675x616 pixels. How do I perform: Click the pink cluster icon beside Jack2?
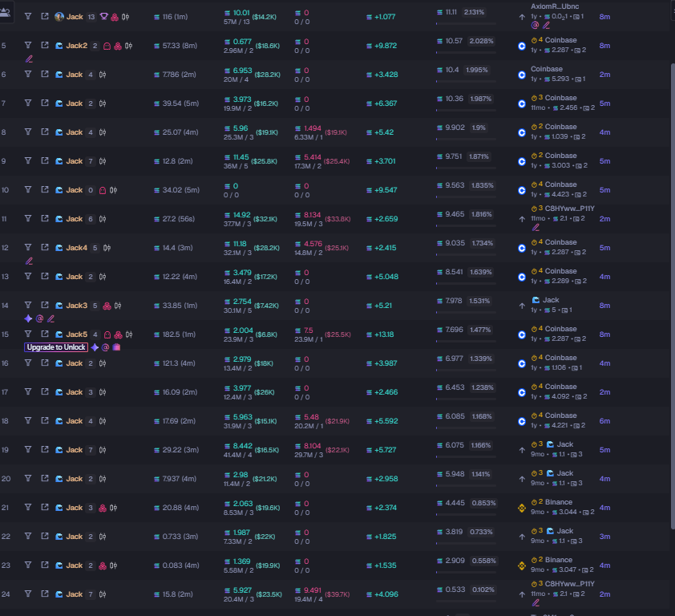pyautogui.click(x=118, y=46)
